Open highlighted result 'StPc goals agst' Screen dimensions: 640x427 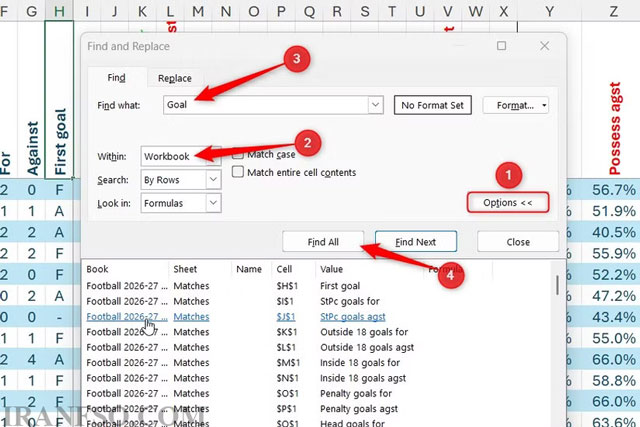316,316
